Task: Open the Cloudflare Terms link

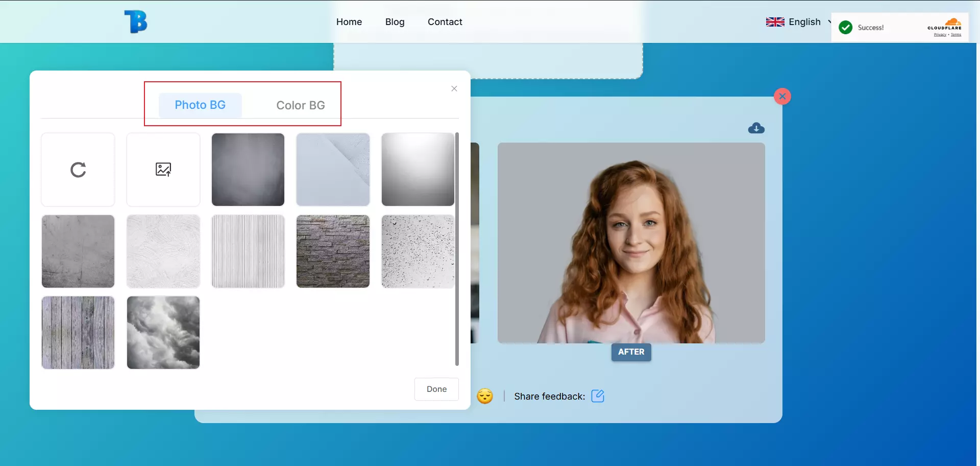Action: coord(956,35)
